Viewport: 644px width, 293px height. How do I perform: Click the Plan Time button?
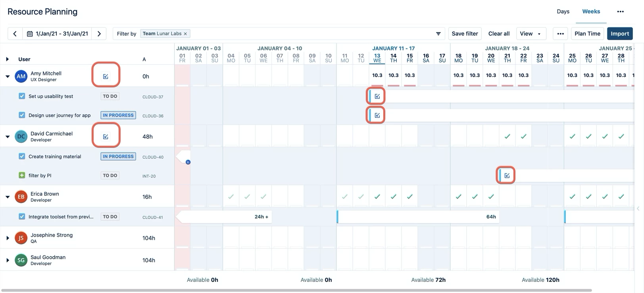click(587, 34)
